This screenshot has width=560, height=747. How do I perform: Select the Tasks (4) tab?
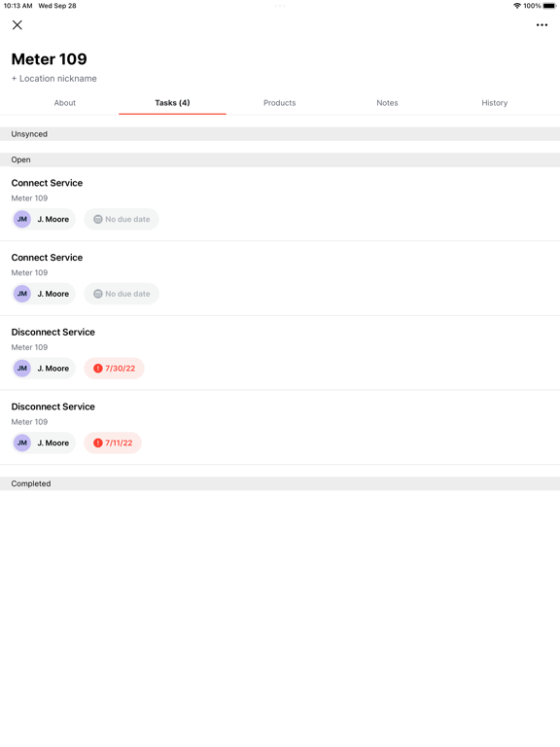pos(172,103)
